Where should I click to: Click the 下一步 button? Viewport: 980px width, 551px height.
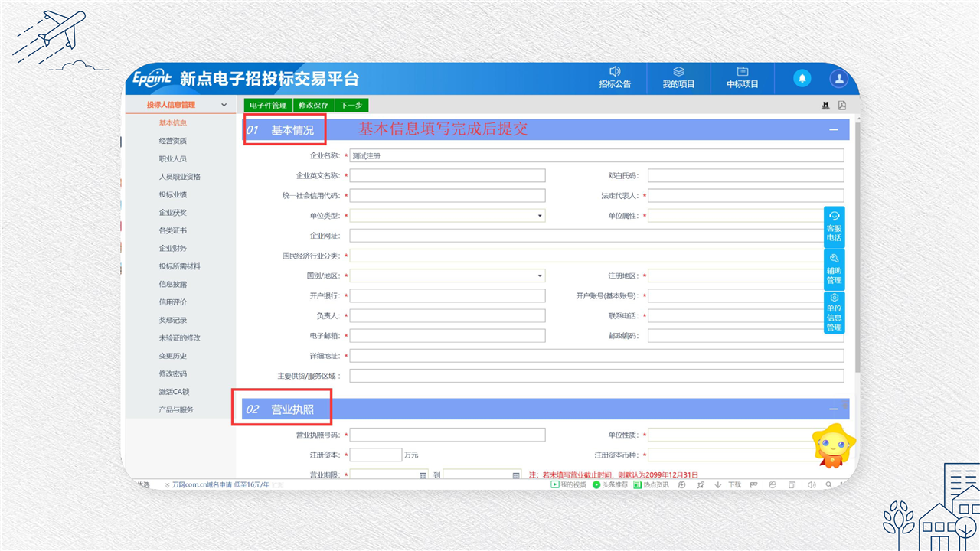point(351,105)
